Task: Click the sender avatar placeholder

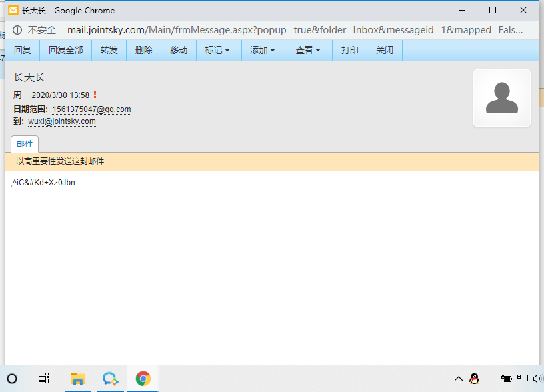Action: tap(502, 98)
